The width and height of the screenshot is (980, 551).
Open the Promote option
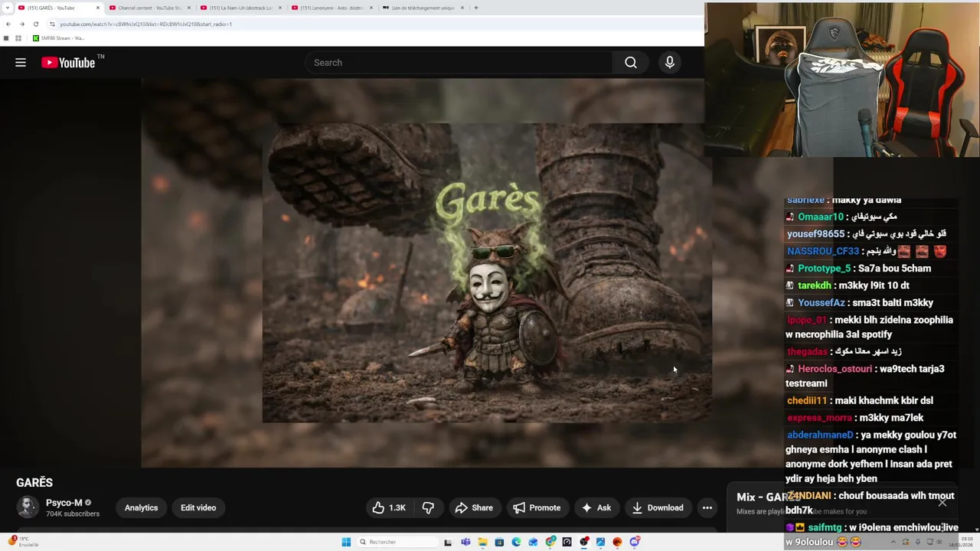point(537,507)
